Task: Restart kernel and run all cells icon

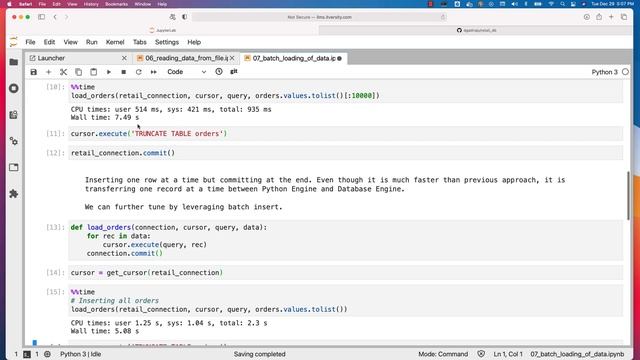Action: tap(153, 72)
